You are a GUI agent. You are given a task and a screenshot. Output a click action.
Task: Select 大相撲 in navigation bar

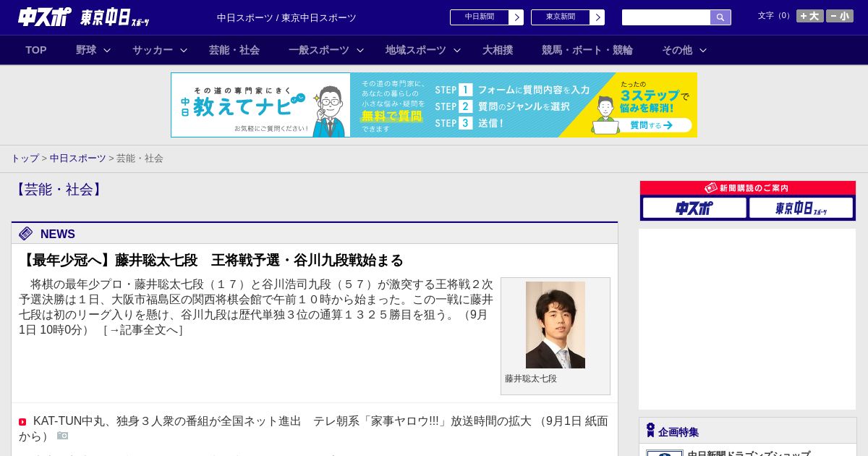click(498, 50)
